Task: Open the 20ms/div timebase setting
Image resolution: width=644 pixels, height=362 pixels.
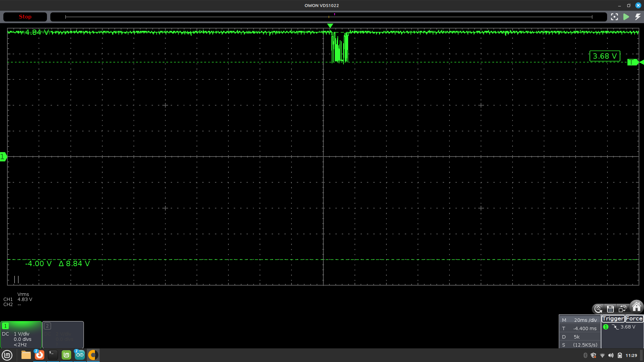Action: click(x=585, y=320)
